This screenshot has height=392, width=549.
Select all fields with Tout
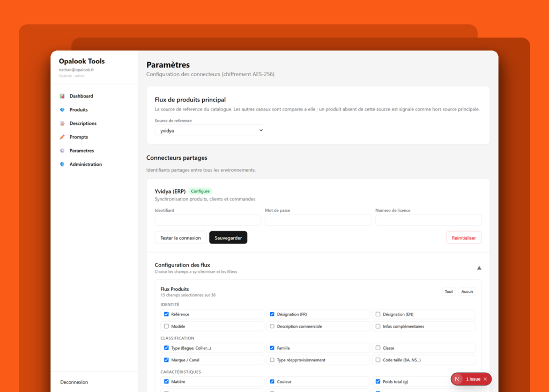[x=449, y=292]
